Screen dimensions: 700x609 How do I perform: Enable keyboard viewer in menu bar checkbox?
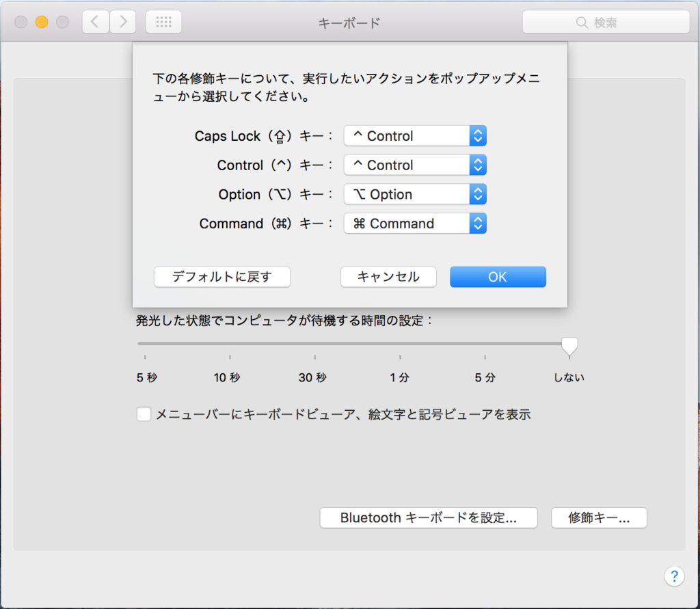pos(144,414)
